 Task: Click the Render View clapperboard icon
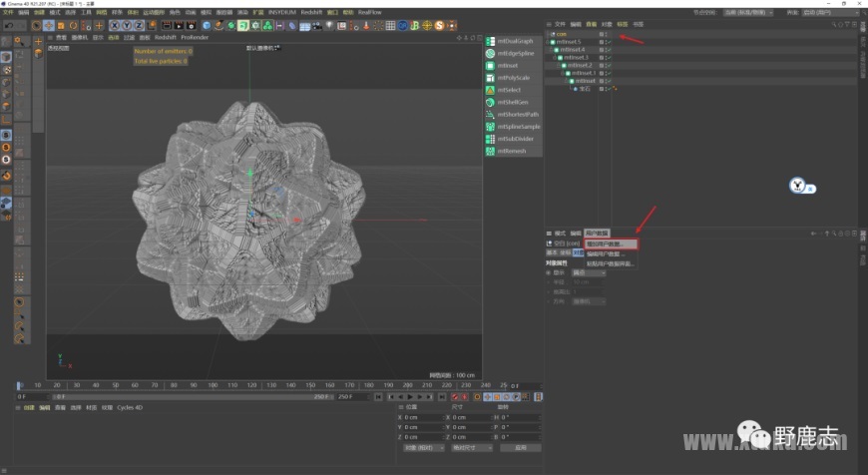(x=166, y=26)
